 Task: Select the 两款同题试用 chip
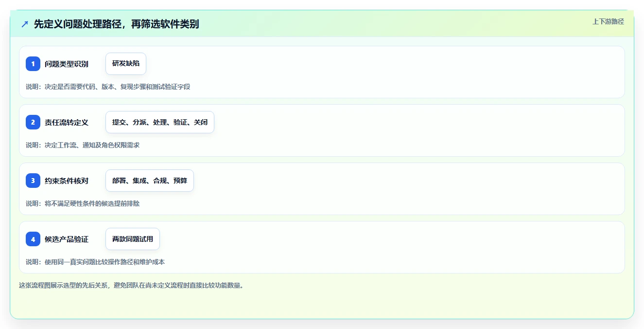coord(133,239)
